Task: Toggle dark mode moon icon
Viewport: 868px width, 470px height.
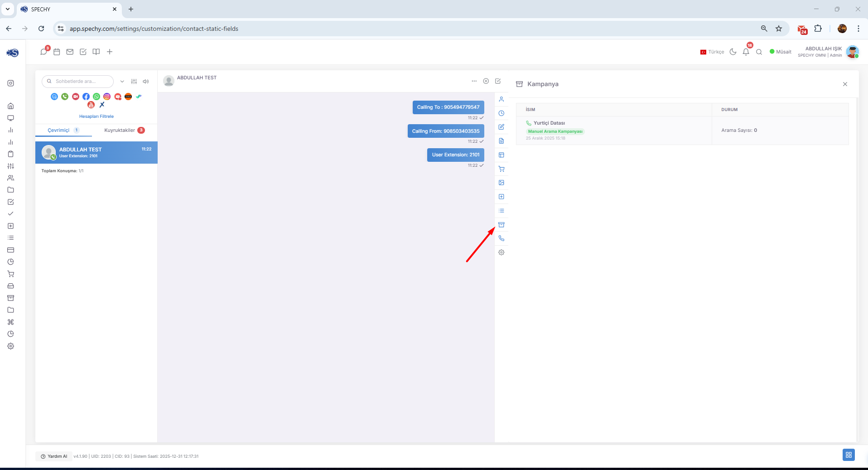Action: (733, 52)
